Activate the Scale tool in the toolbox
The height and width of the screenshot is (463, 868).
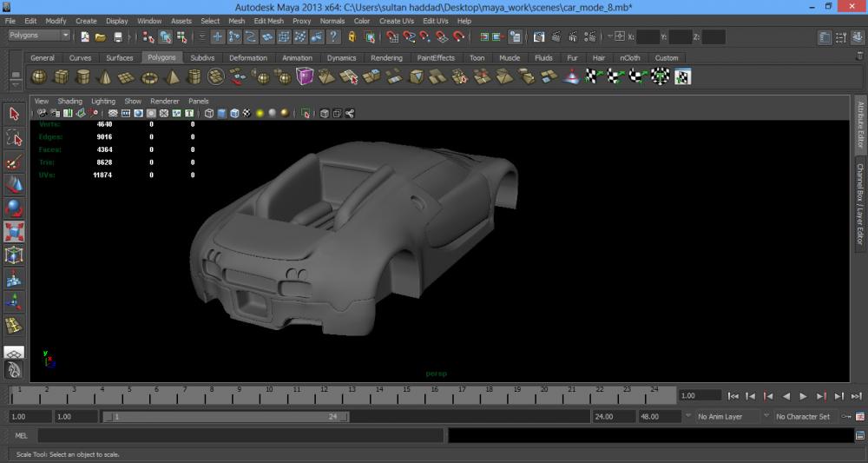coord(14,232)
